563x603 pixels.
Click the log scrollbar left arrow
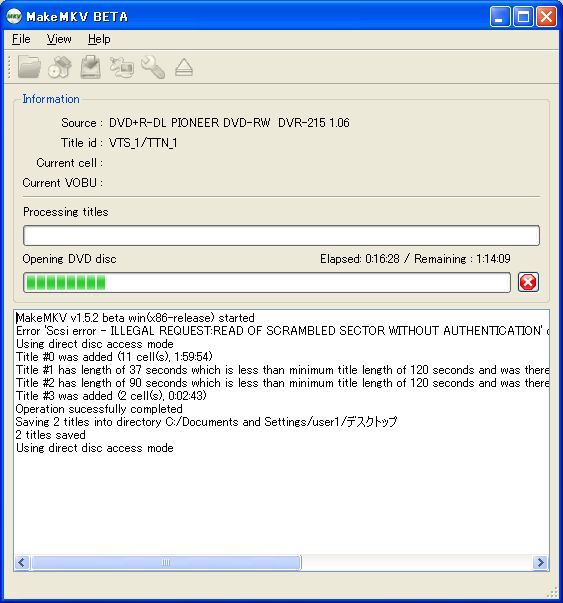[22, 563]
